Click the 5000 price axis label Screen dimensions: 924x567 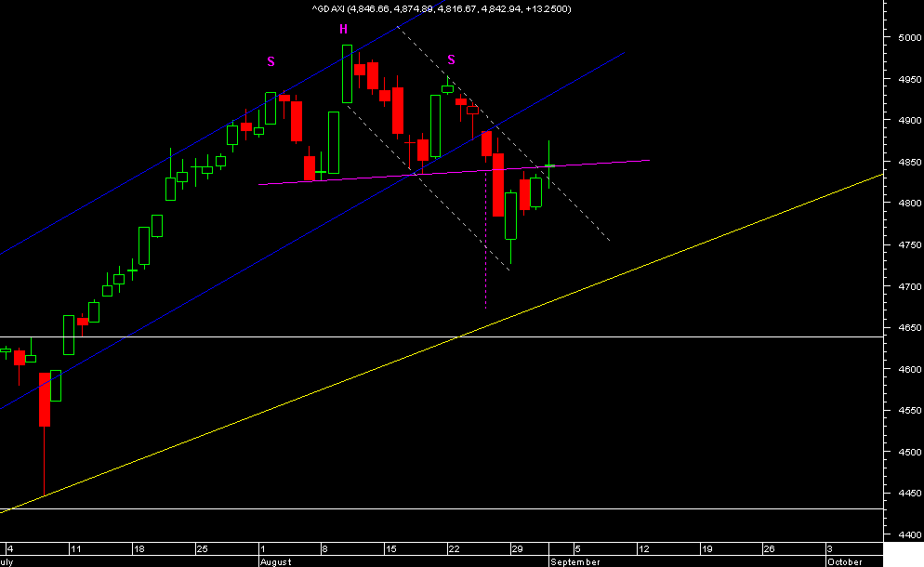[x=910, y=37]
